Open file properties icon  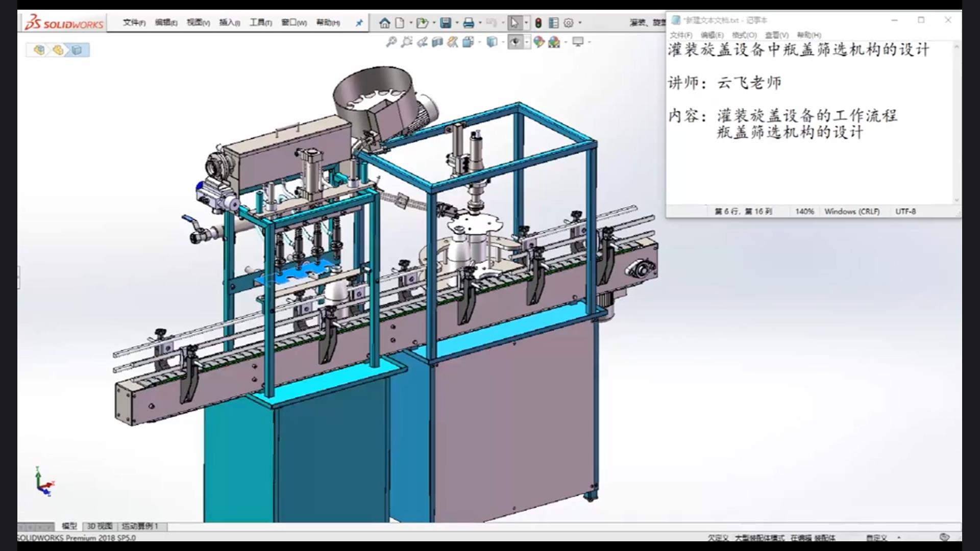pyautogui.click(x=554, y=23)
